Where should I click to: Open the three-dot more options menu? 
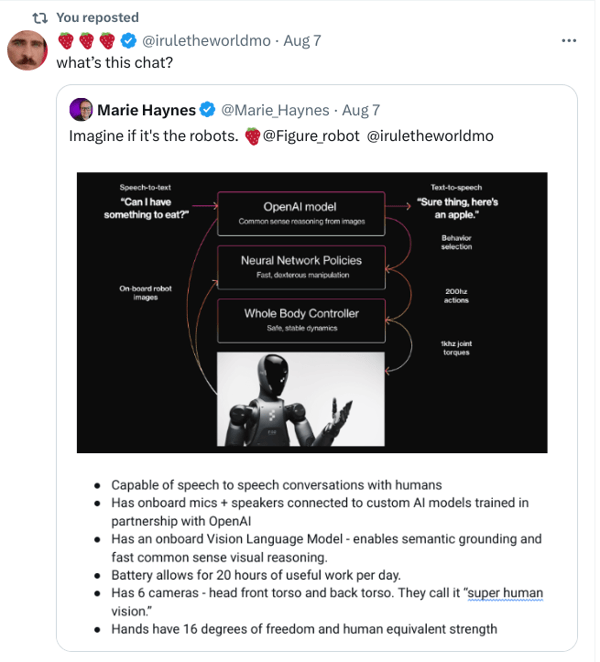(570, 41)
